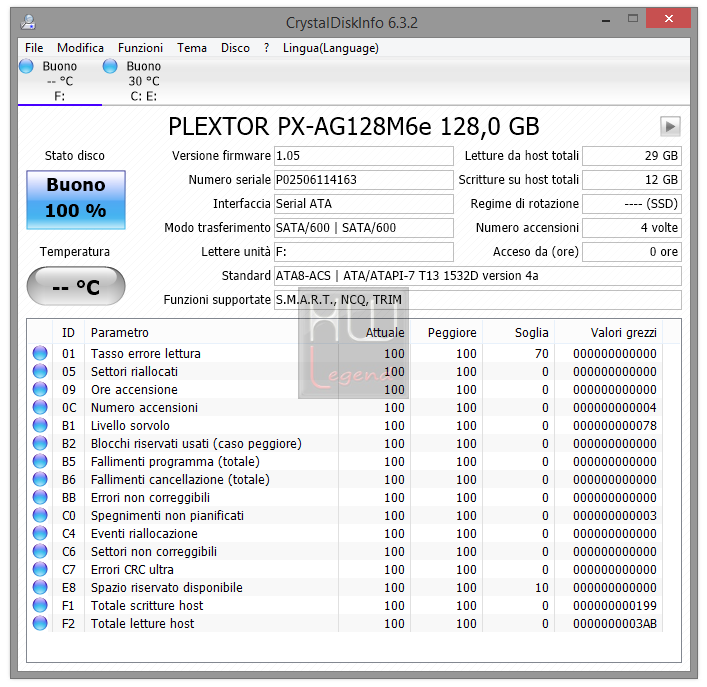Click status orb of Numero accensioni row 0C
This screenshot has width=707, height=687.
point(40,407)
